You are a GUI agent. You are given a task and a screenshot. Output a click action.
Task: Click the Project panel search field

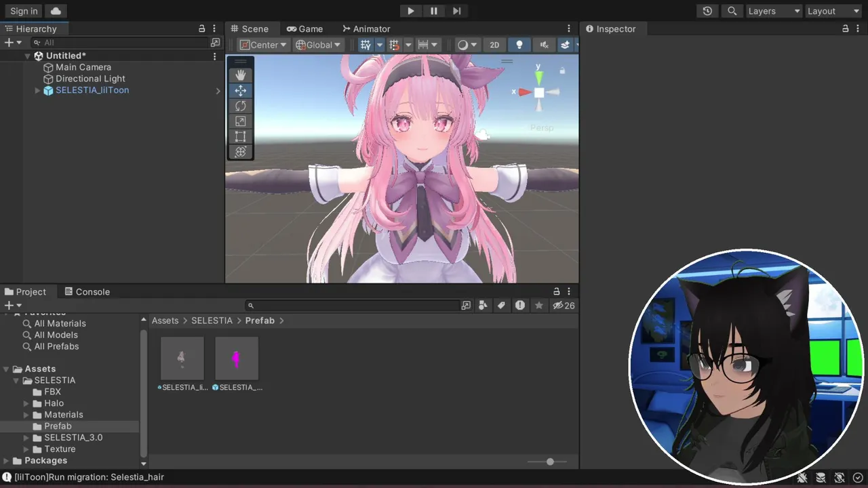[353, 306]
